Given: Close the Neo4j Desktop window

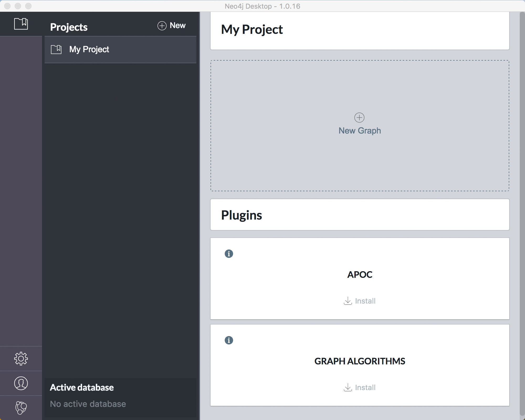Looking at the screenshot, I should pyautogui.click(x=7, y=6).
